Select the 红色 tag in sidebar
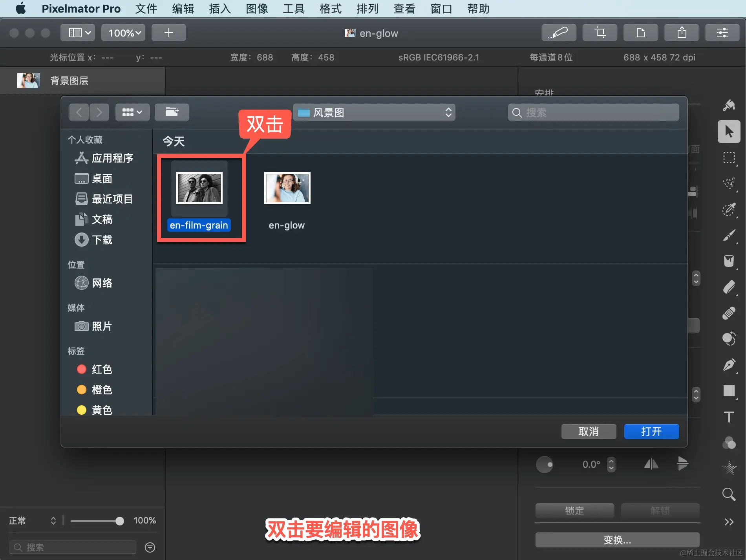The width and height of the screenshot is (746, 560). [94, 369]
